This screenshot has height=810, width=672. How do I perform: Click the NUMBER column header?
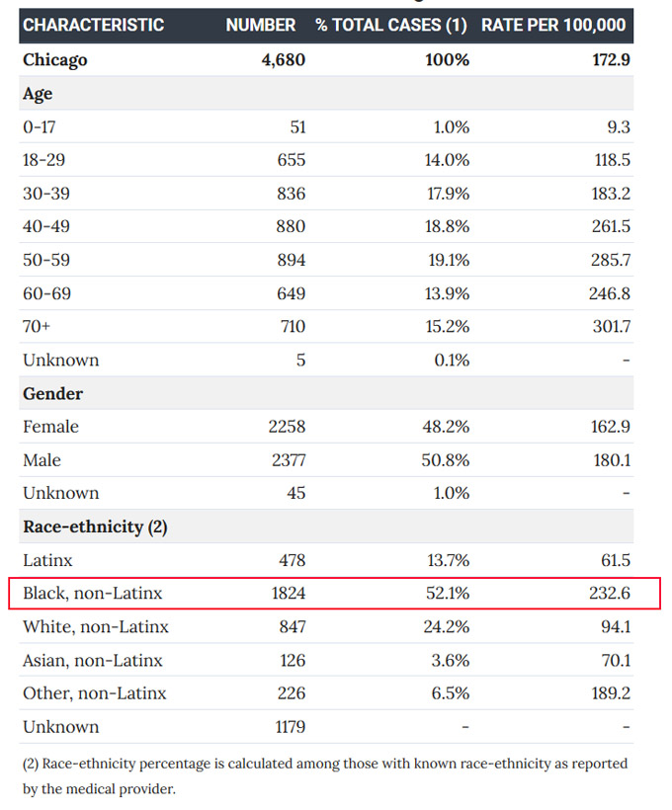tap(261, 25)
